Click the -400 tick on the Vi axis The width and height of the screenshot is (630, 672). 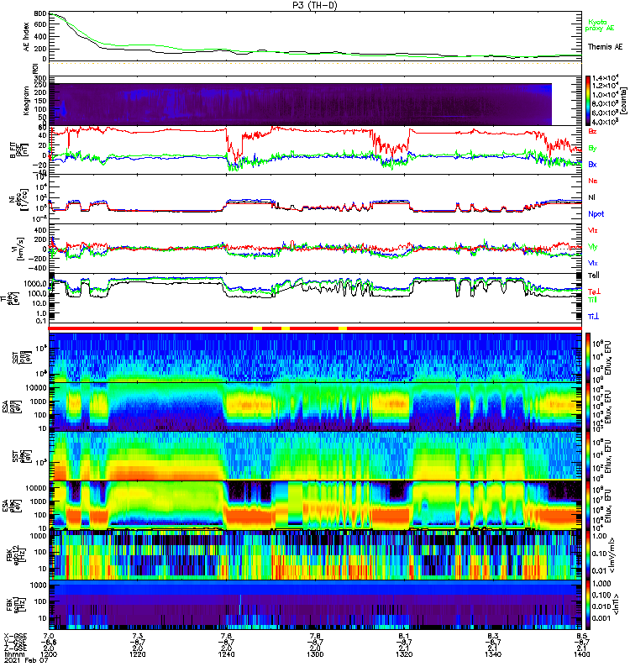coord(37,268)
